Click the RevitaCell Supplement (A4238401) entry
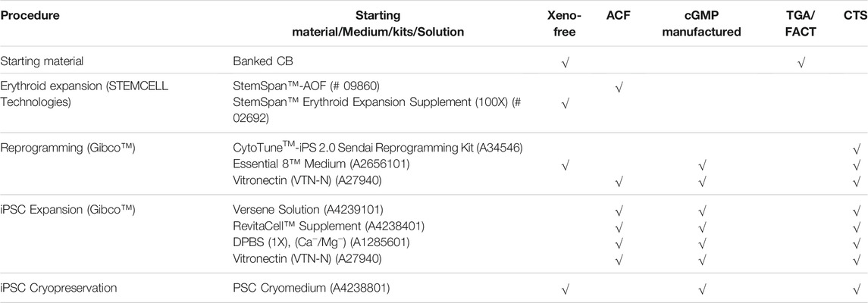Screen dimensions: 868x303 coord(312,225)
